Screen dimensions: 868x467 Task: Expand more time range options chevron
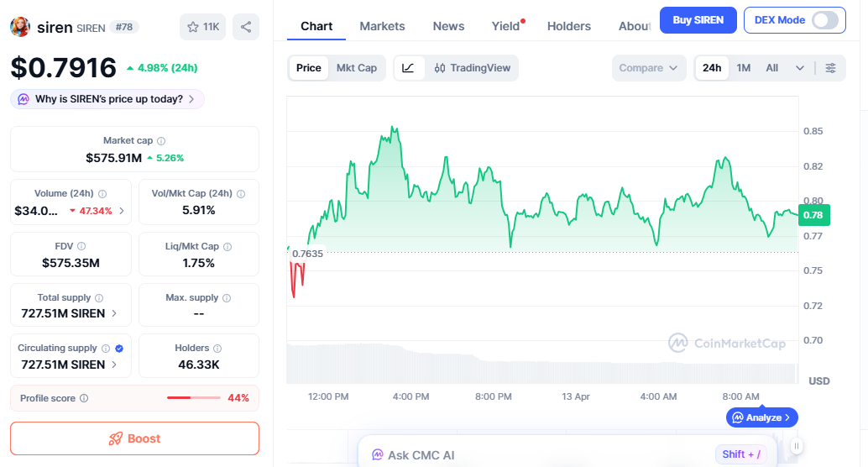(x=800, y=68)
